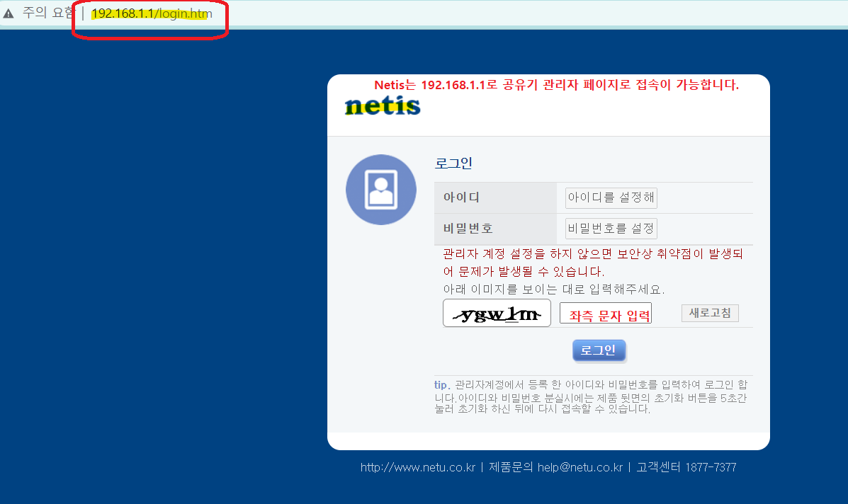This screenshot has width=848, height=504.
Task: Click the security warning triangle icon
Action: [x=8, y=13]
